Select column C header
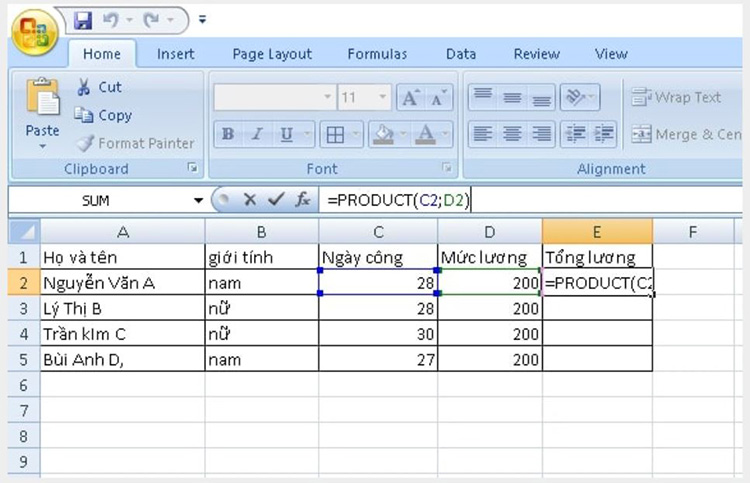Image resolution: width=750 pixels, height=483 pixels. (378, 232)
